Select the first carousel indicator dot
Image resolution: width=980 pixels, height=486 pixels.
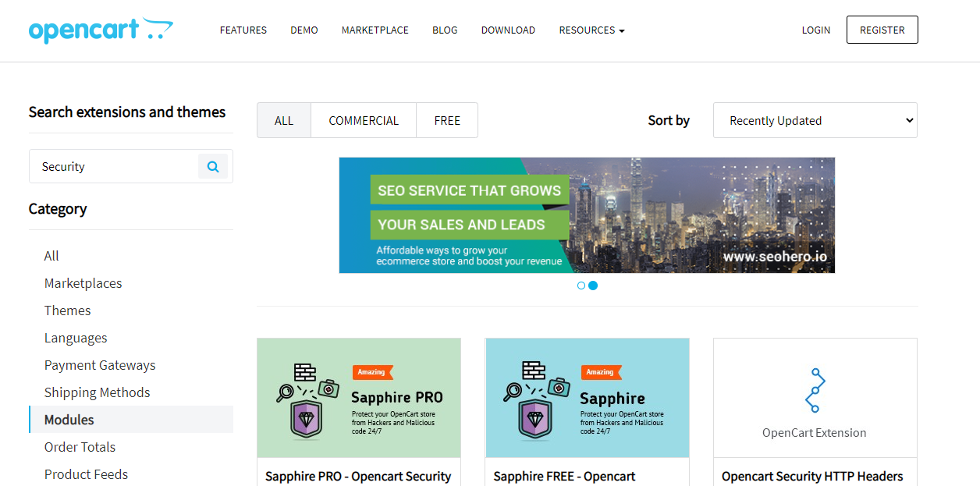[581, 286]
